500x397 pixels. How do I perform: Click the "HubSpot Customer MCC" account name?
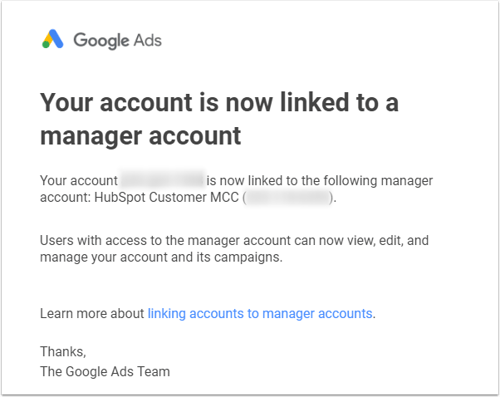[x=167, y=197]
